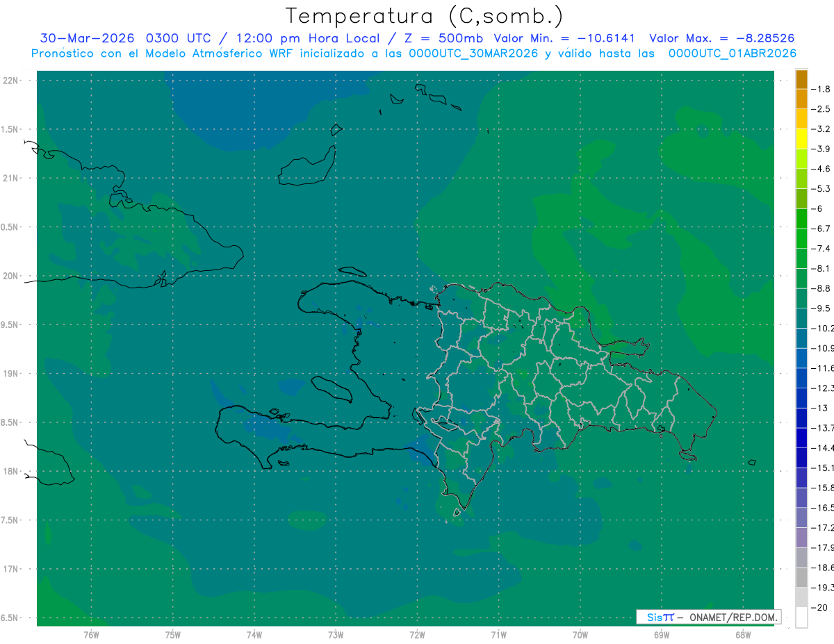Screen dimensions: 834x644
Task: Click the -8.8 label on the color scale
Action: 822,288
